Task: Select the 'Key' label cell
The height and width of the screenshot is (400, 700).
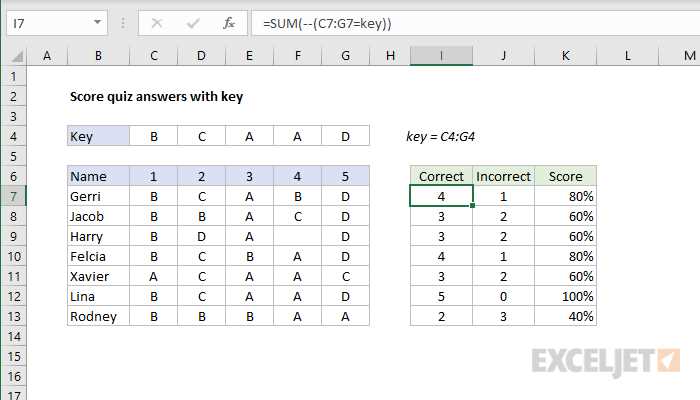Action: 98,136
